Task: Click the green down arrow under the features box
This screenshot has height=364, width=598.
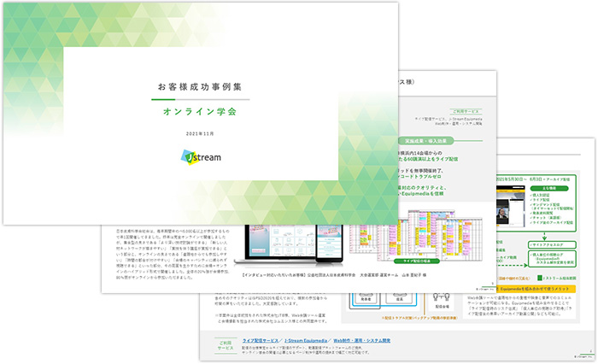Action: (x=544, y=236)
